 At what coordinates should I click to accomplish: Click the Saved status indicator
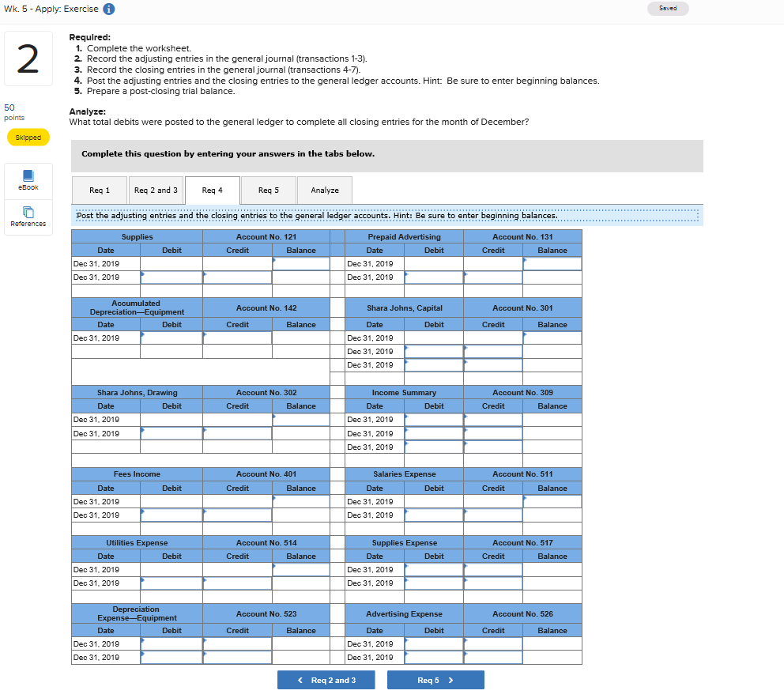[x=668, y=9]
